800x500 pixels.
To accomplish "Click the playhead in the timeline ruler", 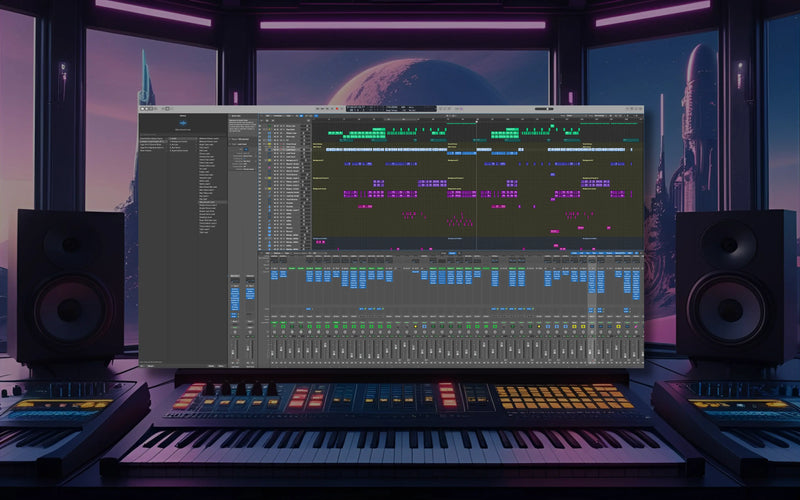I will [x=476, y=121].
